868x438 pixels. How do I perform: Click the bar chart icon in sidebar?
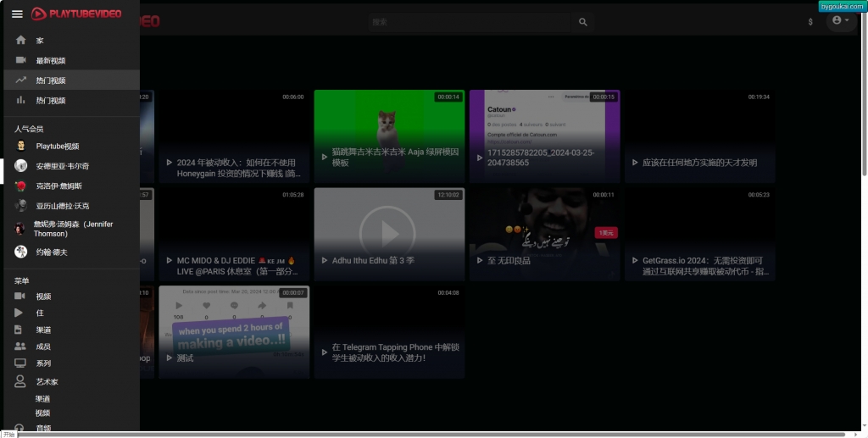point(21,101)
